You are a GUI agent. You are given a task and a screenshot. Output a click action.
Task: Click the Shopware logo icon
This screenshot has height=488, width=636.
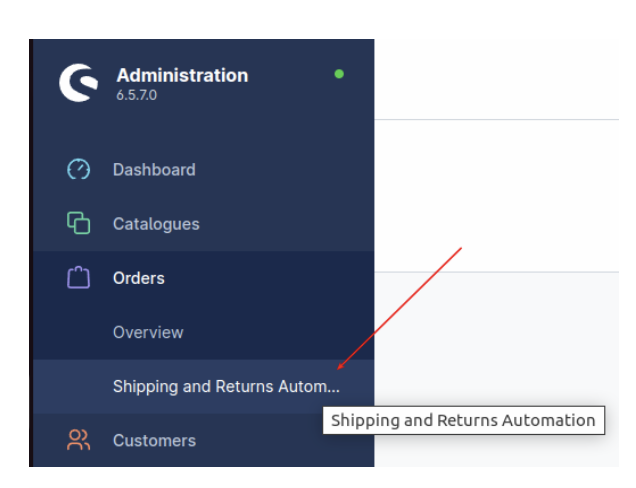[x=78, y=83]
